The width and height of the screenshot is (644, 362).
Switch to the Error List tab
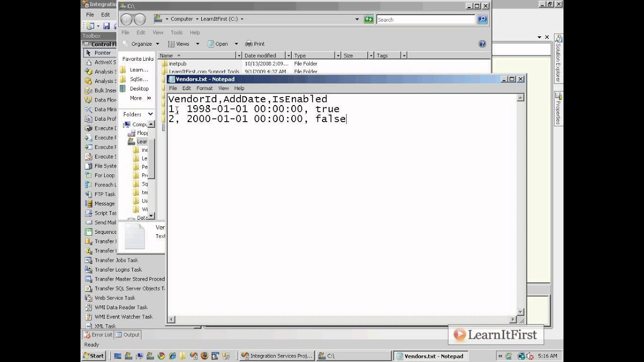click(98, 335)
